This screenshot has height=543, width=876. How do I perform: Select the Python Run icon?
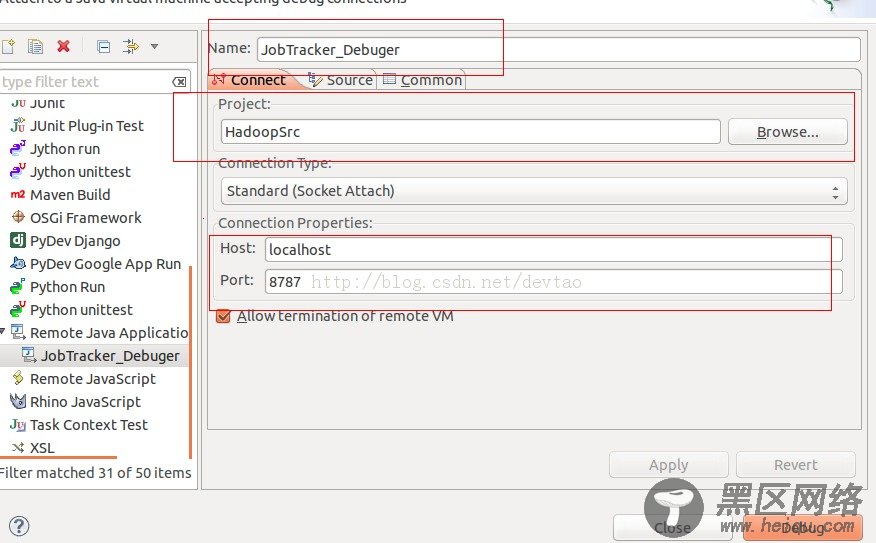click(18, 286)
